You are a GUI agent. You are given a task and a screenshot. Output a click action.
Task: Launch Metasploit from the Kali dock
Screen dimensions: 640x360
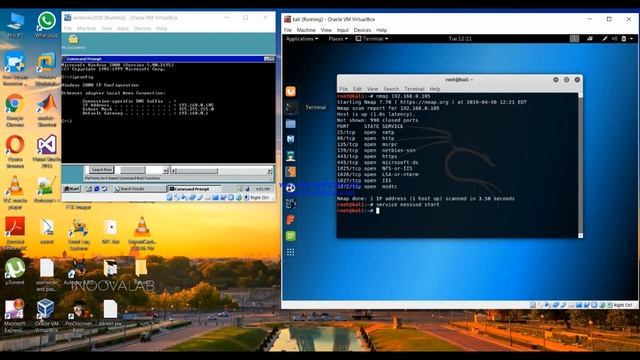pos(291,140)
